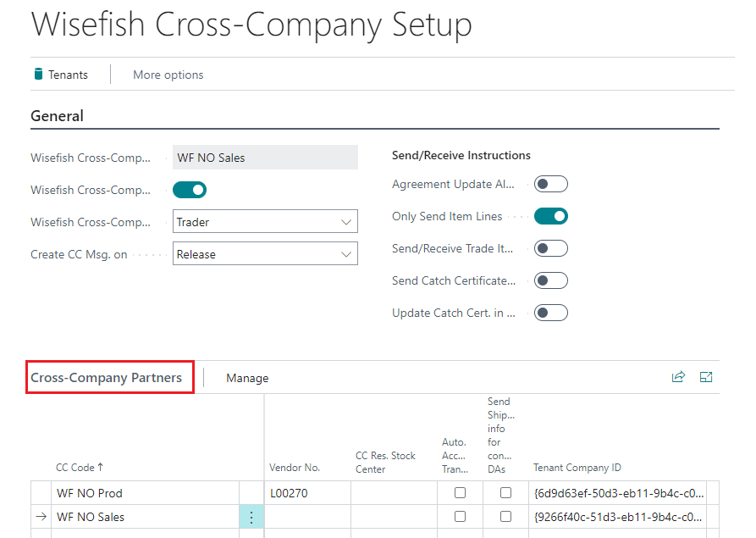Click the WF NO Sales company name field

click(265, 158)
